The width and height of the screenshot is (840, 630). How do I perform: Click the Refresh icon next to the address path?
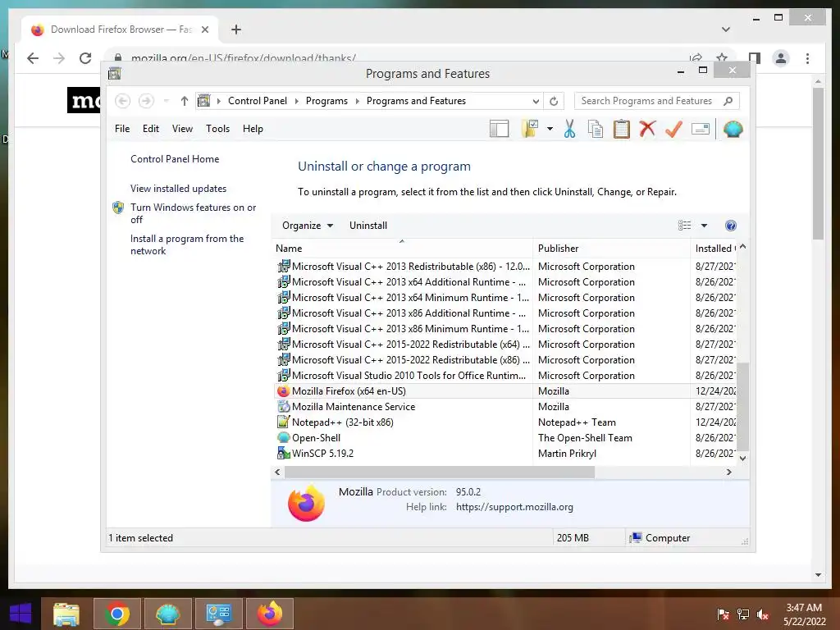(x=554, y=101)
